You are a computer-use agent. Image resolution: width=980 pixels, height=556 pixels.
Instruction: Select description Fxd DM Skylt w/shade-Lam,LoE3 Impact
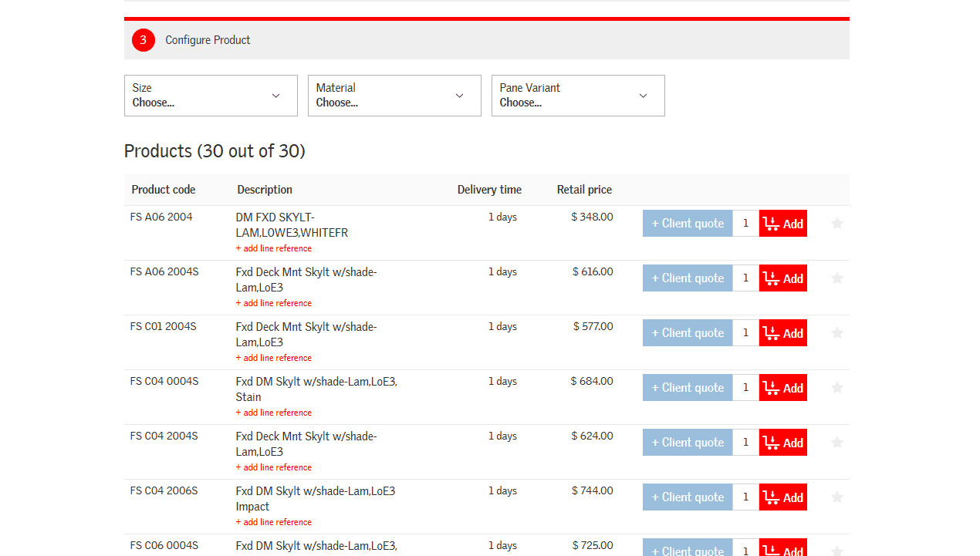point(316,498)
